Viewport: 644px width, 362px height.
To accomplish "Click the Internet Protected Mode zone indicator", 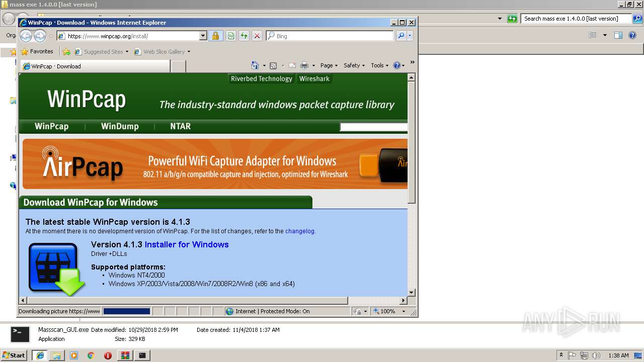I will [268, 311].
